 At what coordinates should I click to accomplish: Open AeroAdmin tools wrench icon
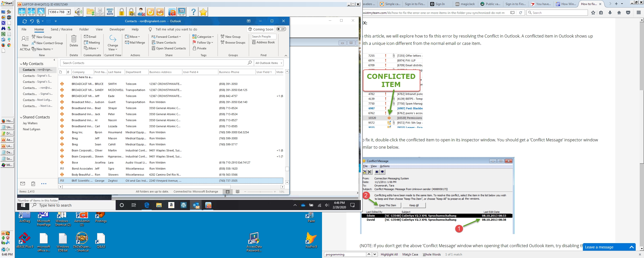tap(41, 12)
